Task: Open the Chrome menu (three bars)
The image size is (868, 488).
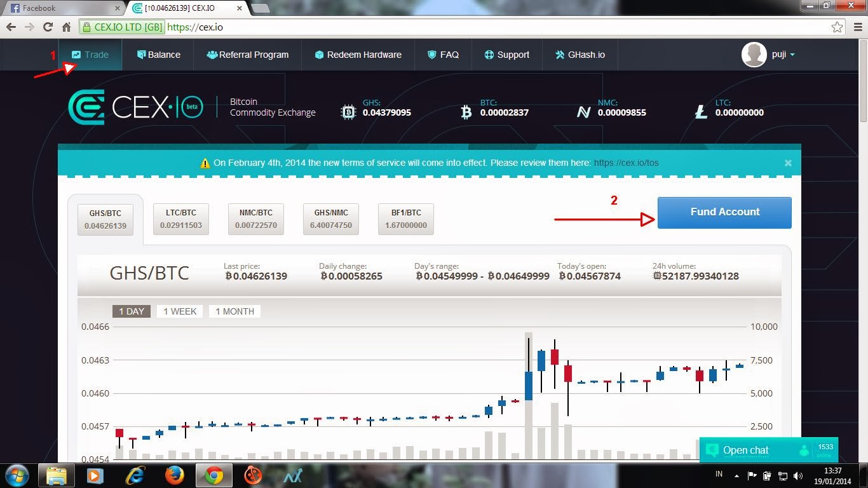Action: 857,27
